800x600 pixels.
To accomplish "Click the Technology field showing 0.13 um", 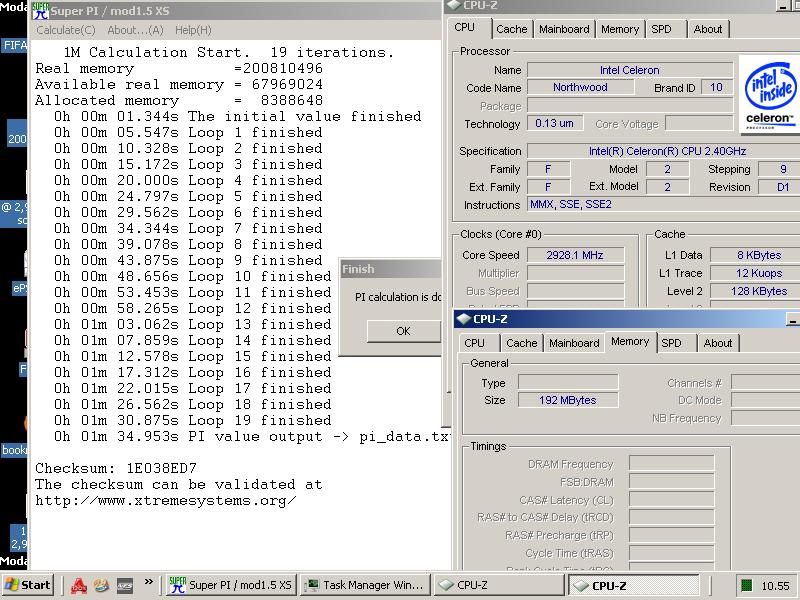I will pos(555,123).
